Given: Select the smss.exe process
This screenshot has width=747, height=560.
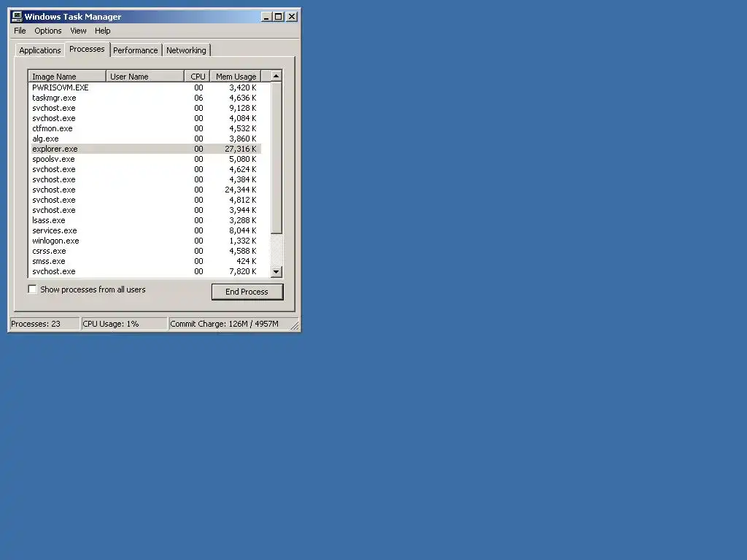Looking at the screenshot, I should pos(146,262).
